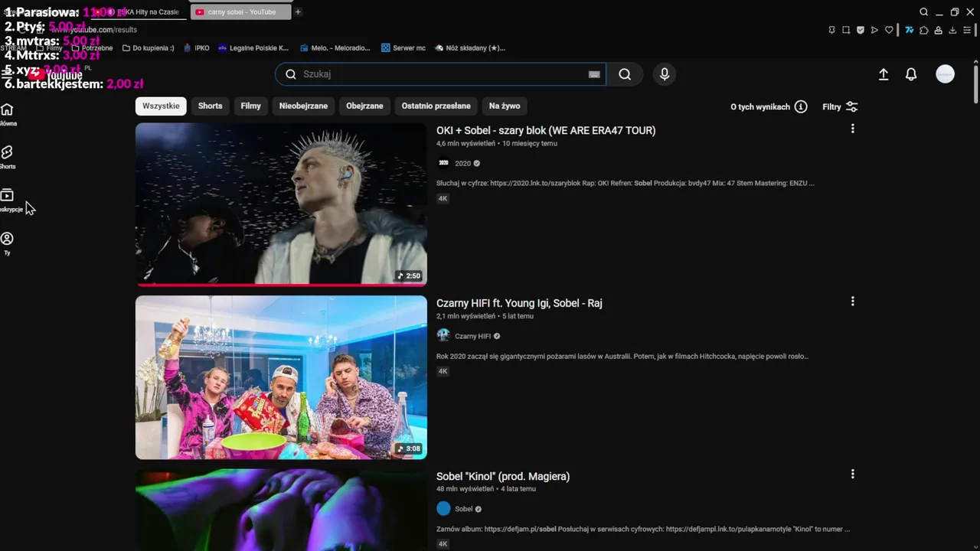Select the 'Obejrzane' filter chip
Image resolution: width=980 pixels, height=551 pixels.
[x=364, y=106]
